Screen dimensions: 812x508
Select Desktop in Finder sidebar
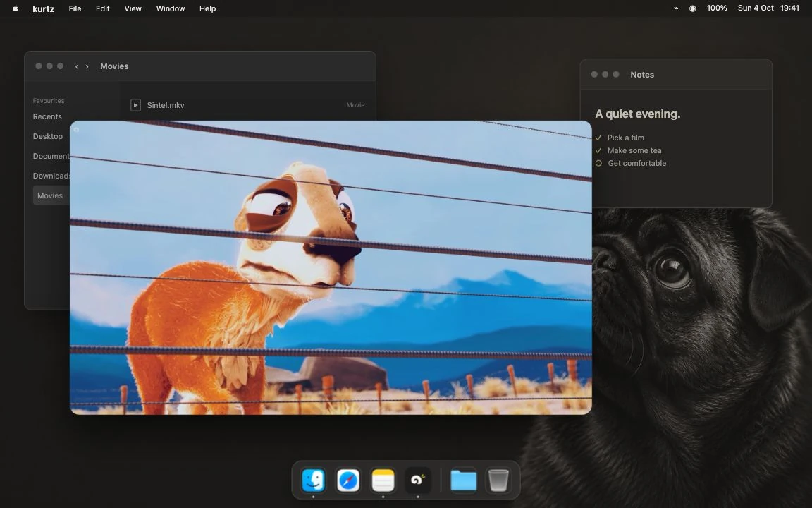click(x=48, y=136)
